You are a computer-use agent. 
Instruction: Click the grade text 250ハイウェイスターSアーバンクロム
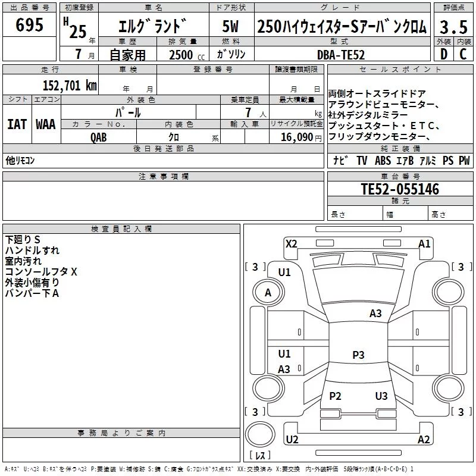342,26
